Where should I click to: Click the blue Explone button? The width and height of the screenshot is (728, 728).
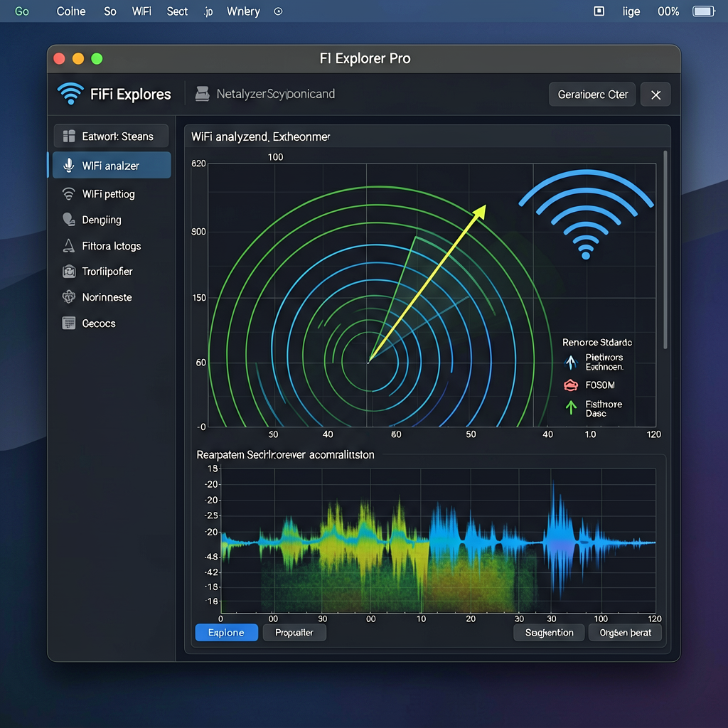pyautogui.click(x=226, y=632)
